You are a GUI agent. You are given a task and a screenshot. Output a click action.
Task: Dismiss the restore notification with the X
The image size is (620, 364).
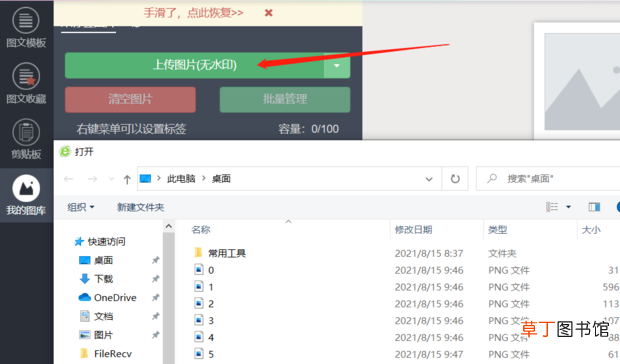click(x=268, y=13)
